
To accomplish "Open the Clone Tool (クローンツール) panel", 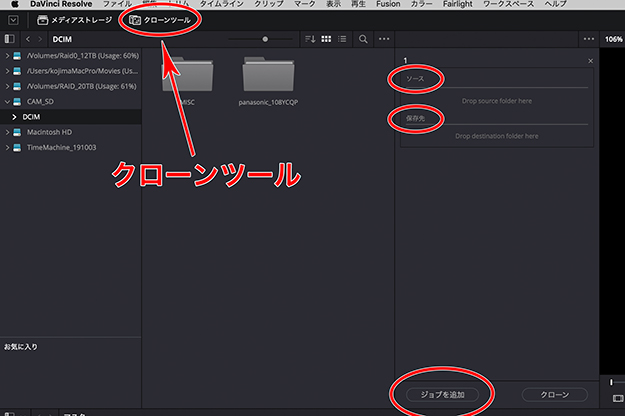I will click(158, 20).
